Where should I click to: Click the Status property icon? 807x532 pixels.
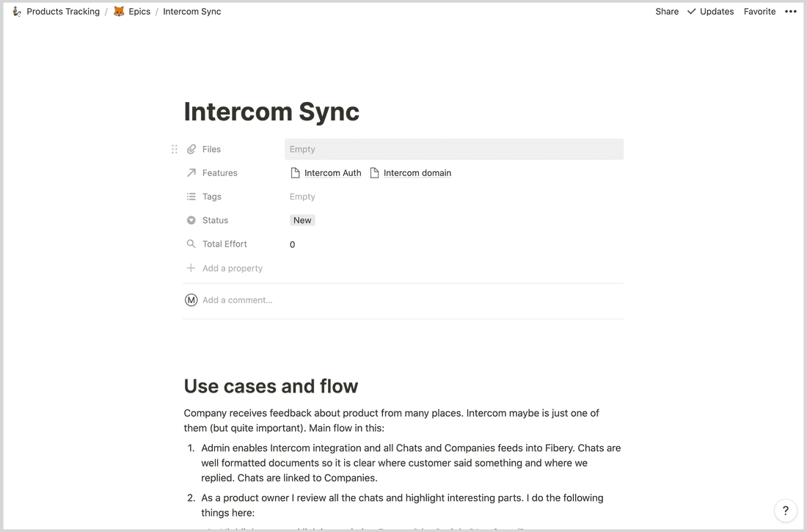tap(191, 220)
